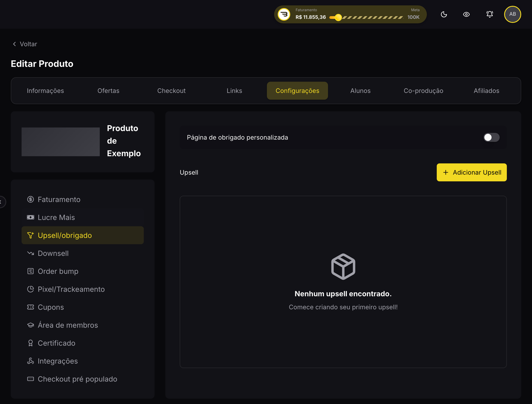Click the Faturamento dollar icon in sidebar

tap(31, 199)
